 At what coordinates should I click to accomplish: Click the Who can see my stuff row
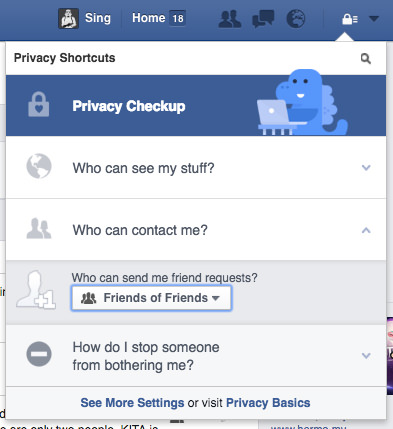(196, 167)
